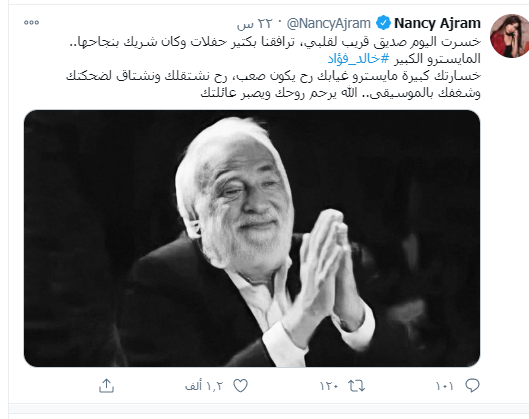
Task: Retweet this post using the arrows icon
Action: click(357, 386)
